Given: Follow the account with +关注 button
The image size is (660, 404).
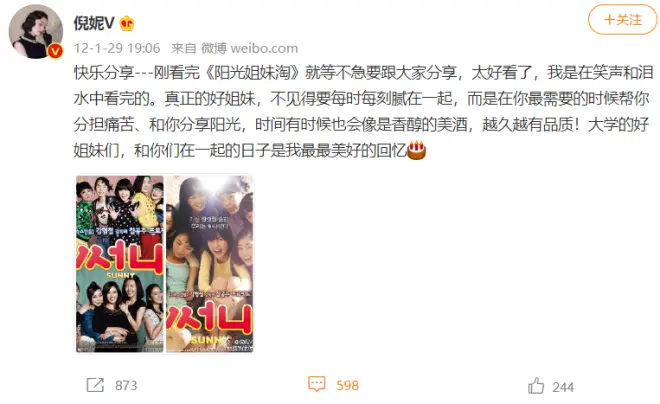Looking at the screenshot, I should 622,19.
